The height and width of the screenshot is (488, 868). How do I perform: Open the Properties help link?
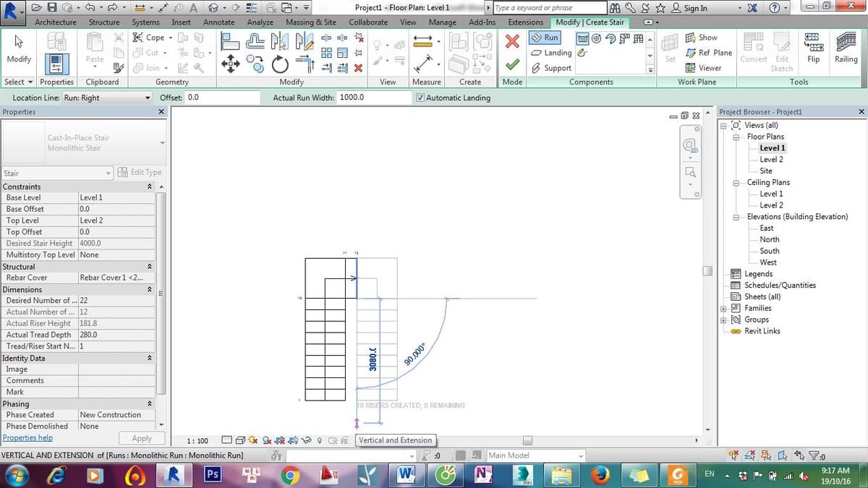click(27, 438)
